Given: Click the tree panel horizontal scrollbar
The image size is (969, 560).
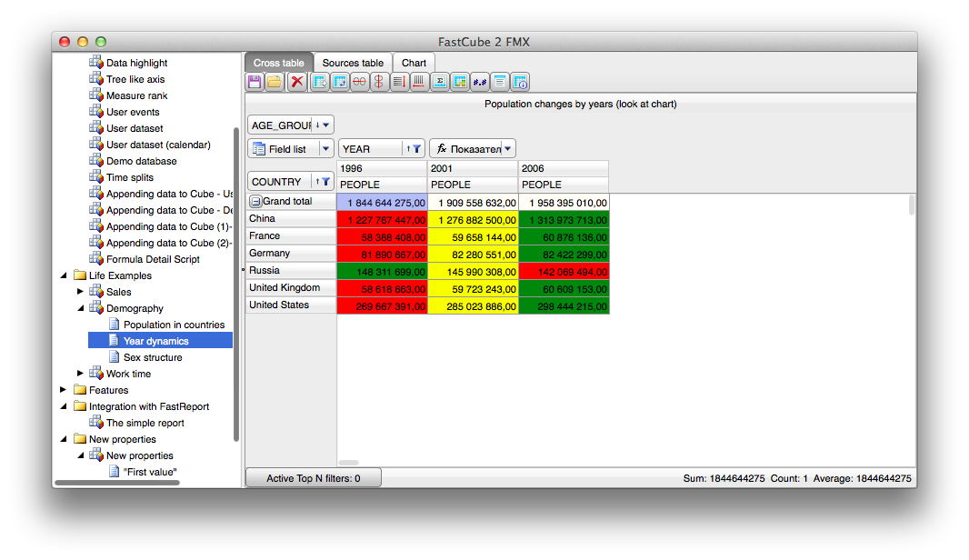Looking at the screenshot, I should tap(117, 482).
